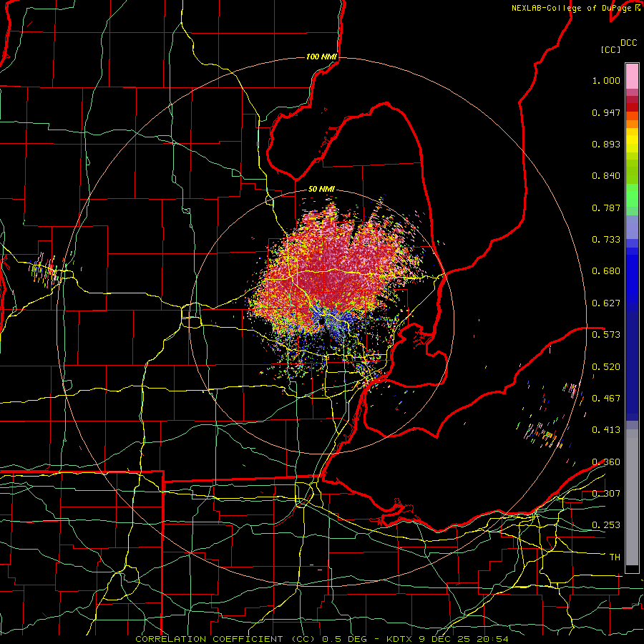644x644 pixels.
Task: Click the 0.733 scale value
Action: (x=606, y=240)
